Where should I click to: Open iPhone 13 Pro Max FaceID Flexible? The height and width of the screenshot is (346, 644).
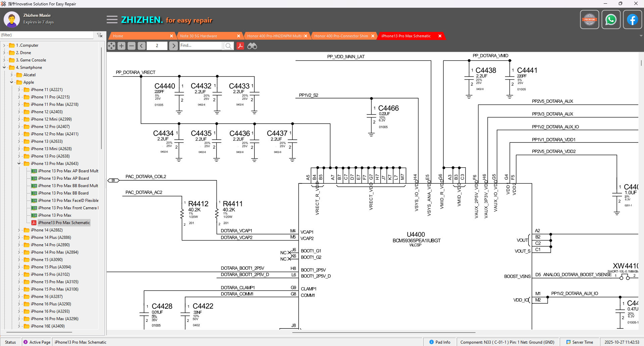[68, 201]
